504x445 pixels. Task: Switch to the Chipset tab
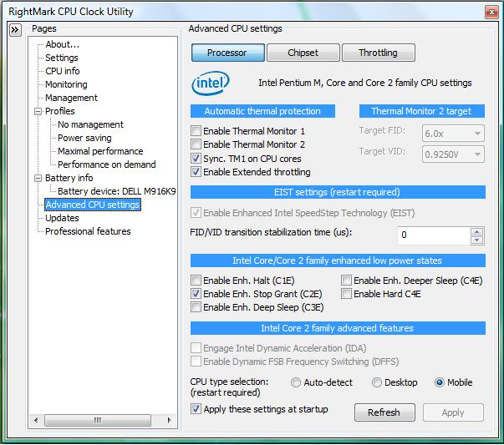(x=303, y=53)
